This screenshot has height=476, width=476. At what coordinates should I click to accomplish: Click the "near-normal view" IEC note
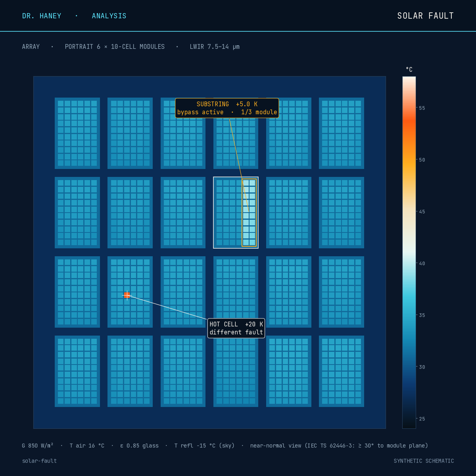pyautogui.click(x=339, y=446)
